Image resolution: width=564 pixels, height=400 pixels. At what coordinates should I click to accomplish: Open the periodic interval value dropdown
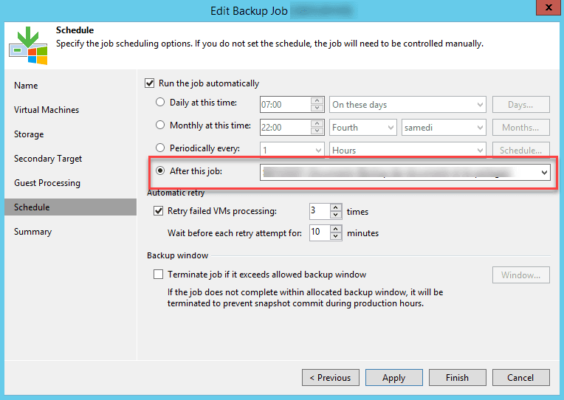292,150
